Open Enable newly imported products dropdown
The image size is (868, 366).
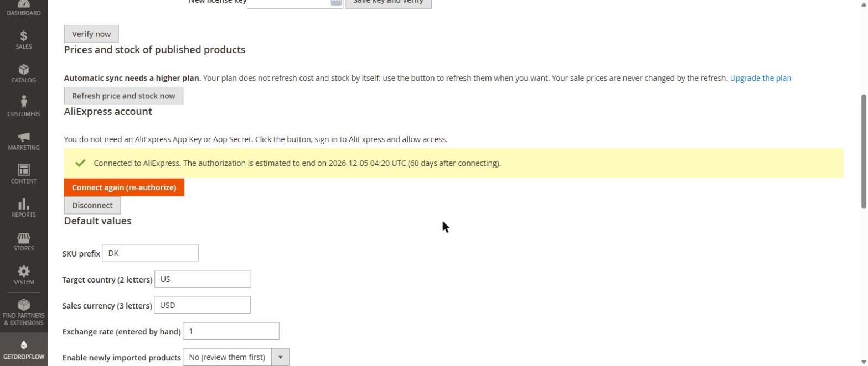point(236,357)
